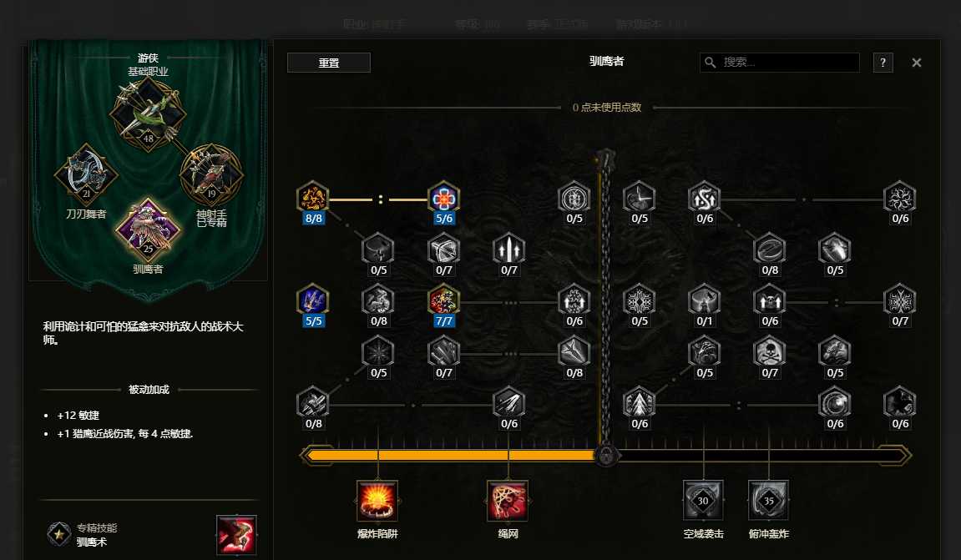Switch to the 刀刃舞者 mastery

tap(86, 175)
